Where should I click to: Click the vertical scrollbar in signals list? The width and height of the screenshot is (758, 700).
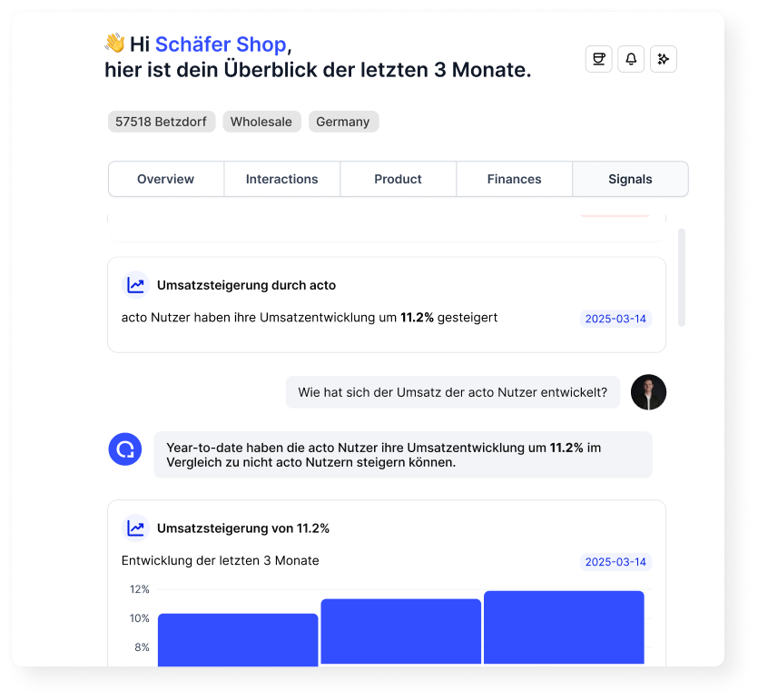point(682,278)
